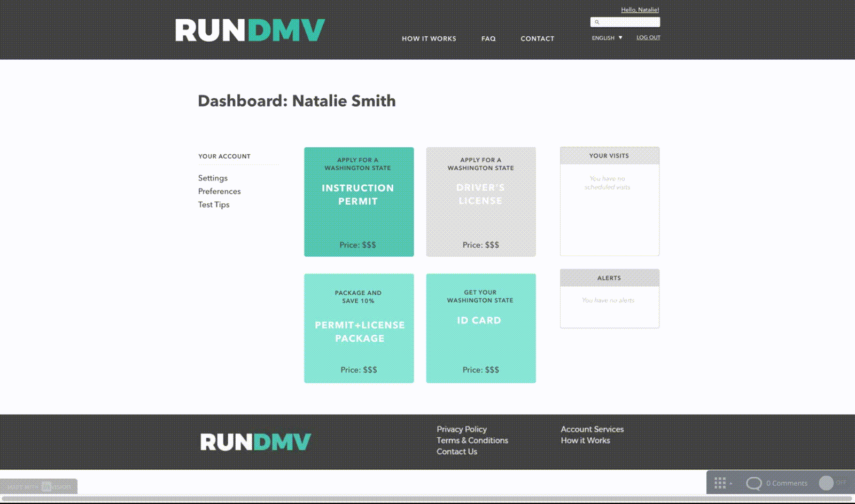
Task: Click the RUNDMV logo in the footer
Action: point(255,442)
